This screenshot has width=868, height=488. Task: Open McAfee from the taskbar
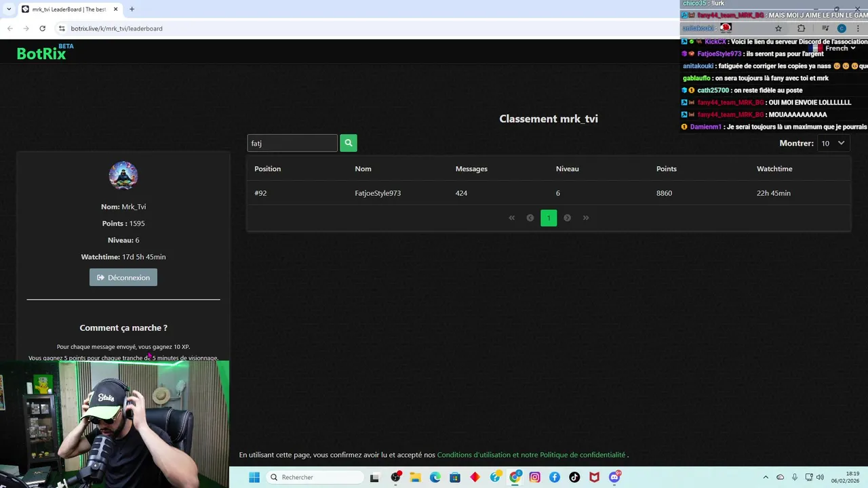595,477
